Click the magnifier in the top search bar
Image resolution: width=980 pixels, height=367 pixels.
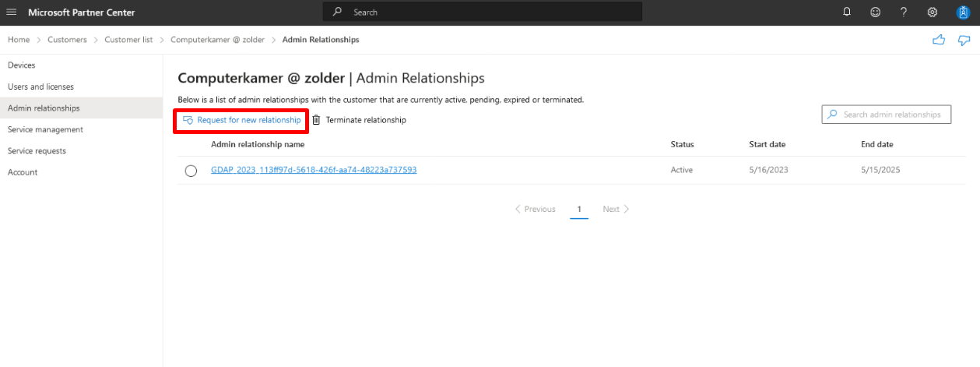pos(337,12)
